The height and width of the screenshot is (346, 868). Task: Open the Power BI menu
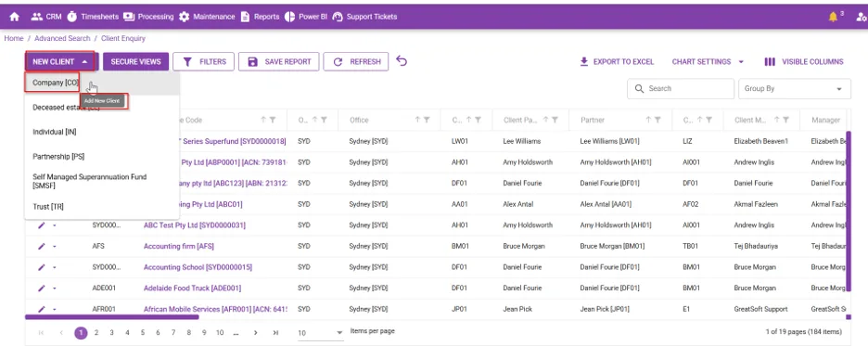[306, 17]
